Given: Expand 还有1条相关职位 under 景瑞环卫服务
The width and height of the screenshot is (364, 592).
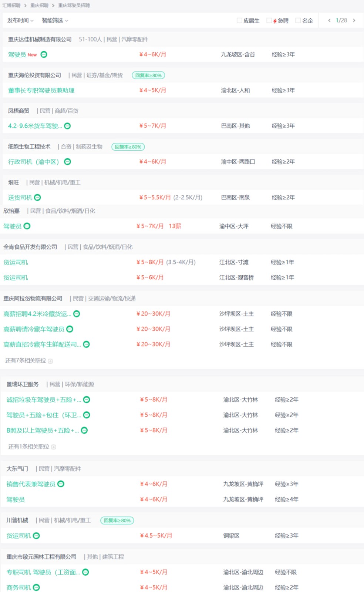Looking at the screenshot, I should coord(32,447).
